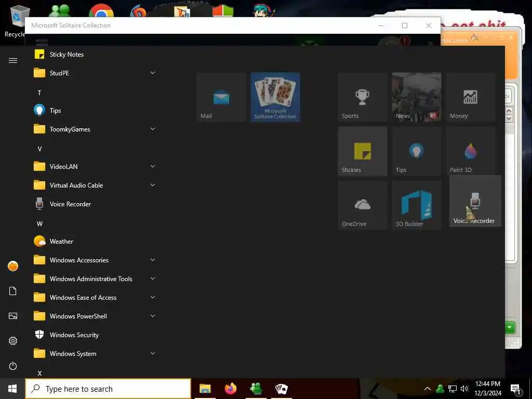Launch Voice Recorder from the app list

(x=95, y=204)
